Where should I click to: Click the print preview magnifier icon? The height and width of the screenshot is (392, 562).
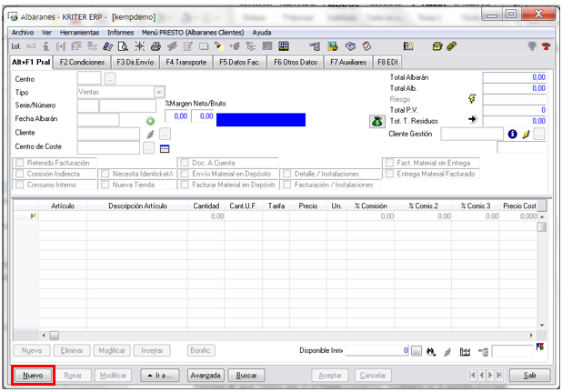click(123, 46)
